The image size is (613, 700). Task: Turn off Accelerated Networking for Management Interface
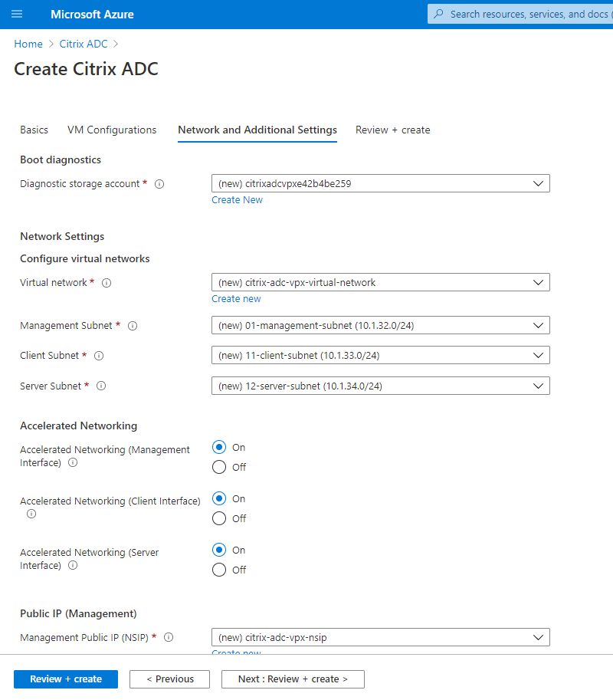pos(219,467)
